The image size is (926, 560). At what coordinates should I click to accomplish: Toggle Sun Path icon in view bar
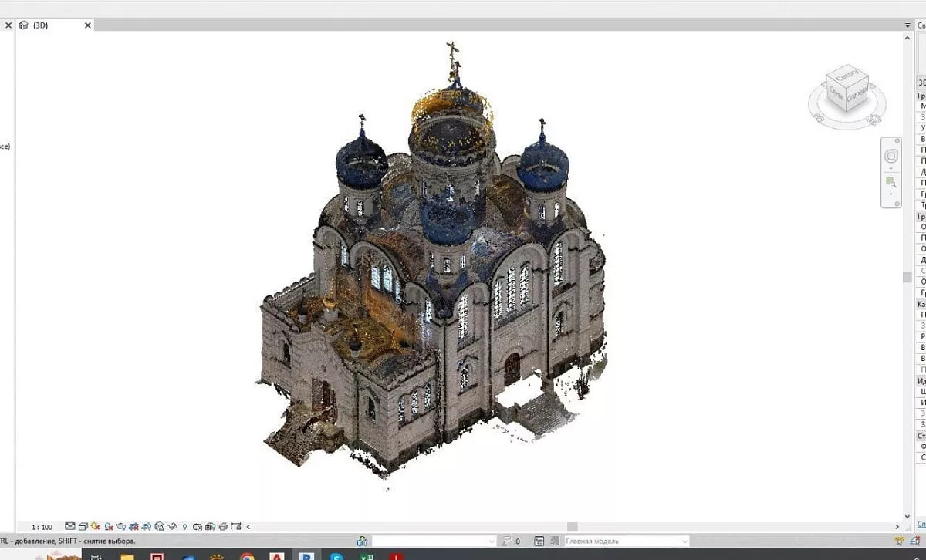96,527
